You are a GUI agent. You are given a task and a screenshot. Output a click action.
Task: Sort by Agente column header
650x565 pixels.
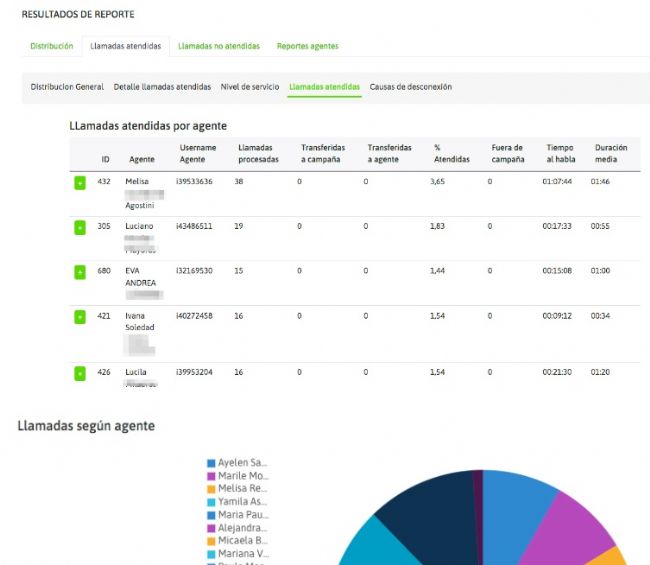[142, 159]
